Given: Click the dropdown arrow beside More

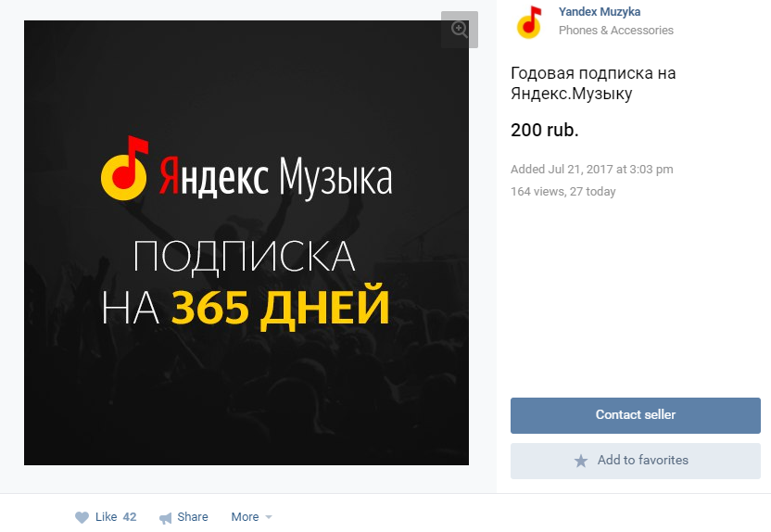Looking at the screenshot, I should [x=269, y=517].
